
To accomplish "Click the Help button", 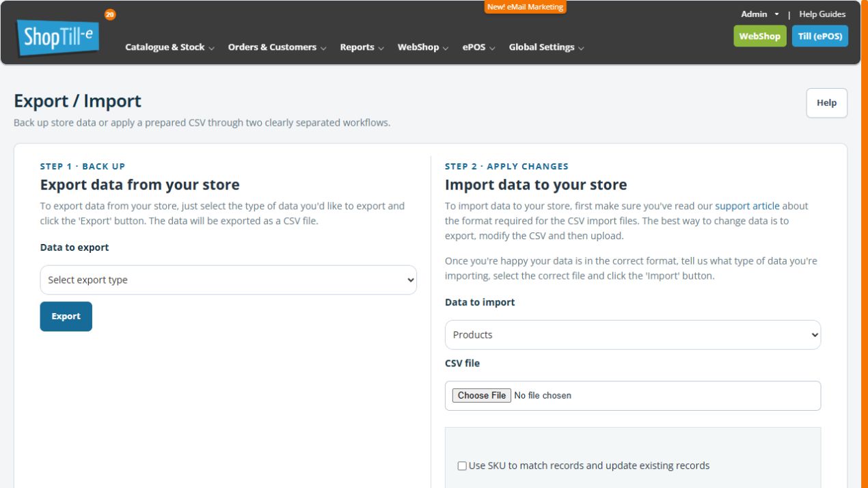I will pos(827,103).
